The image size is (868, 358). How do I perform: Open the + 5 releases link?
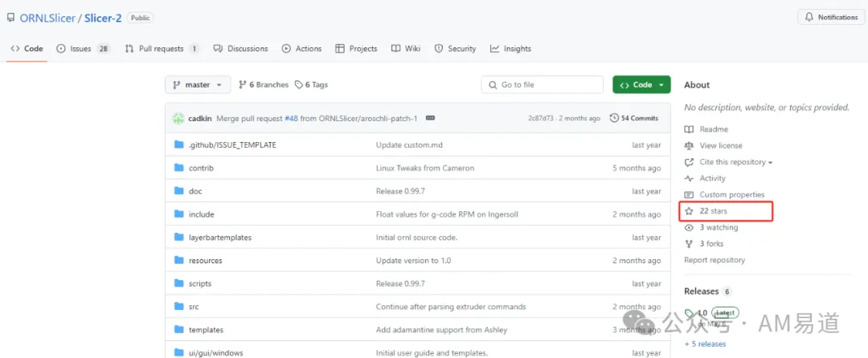705,344
